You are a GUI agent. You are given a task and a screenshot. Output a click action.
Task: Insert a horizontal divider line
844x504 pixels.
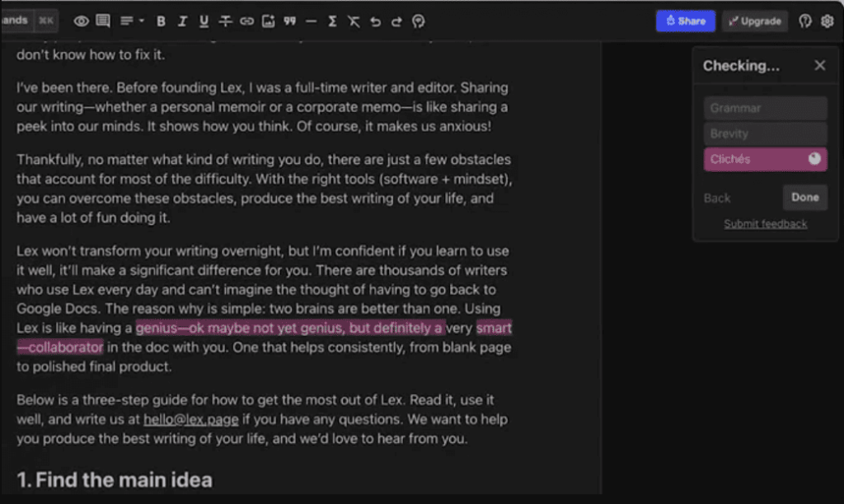tap(311, 21)
